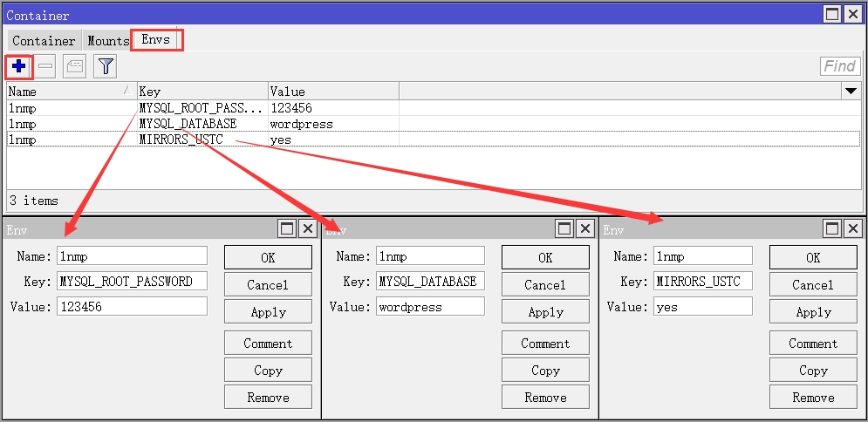Viewport: 868px width, 422px height.
Task: Click Copy in the MYSQL_ROOT_PASSWORD dialog
Action: pos(268,371)
